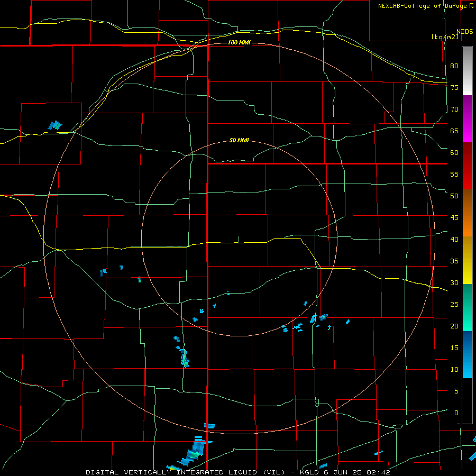The image size is (476, 476).
Task: Click the legend value 50
Action: (454, 196)
